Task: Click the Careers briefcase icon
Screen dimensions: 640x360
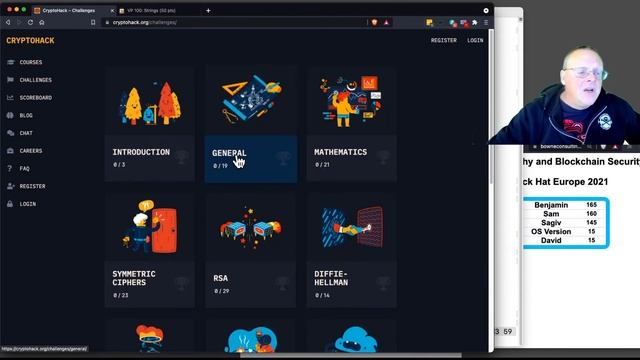Action: click(11, 151)
